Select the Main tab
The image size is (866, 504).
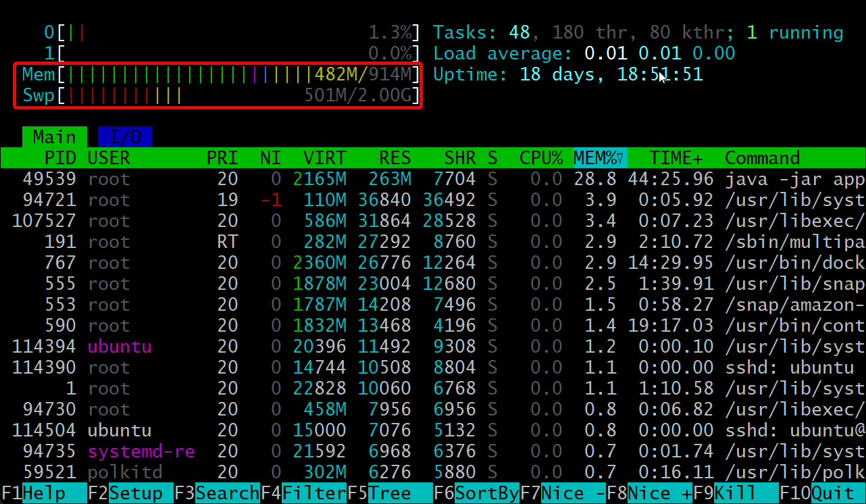55,137
